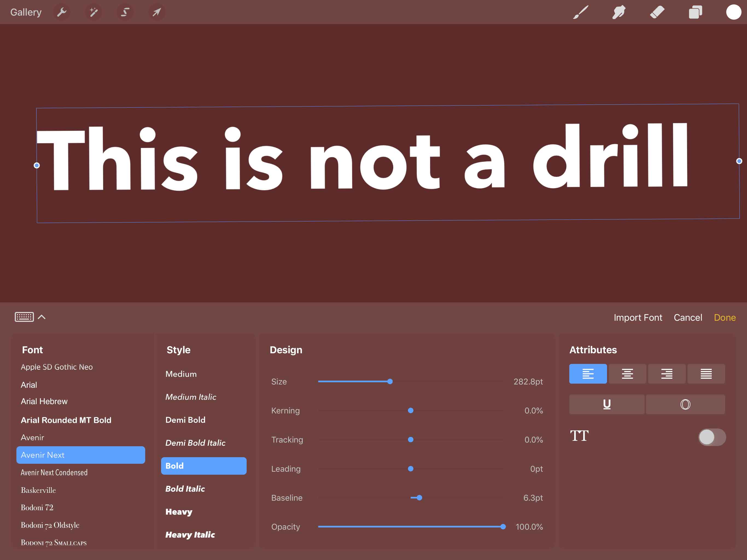The image size is (747, 560).
Task: Expand the keyboard toolbar upward arrow
Action: [x=42, y=317]
